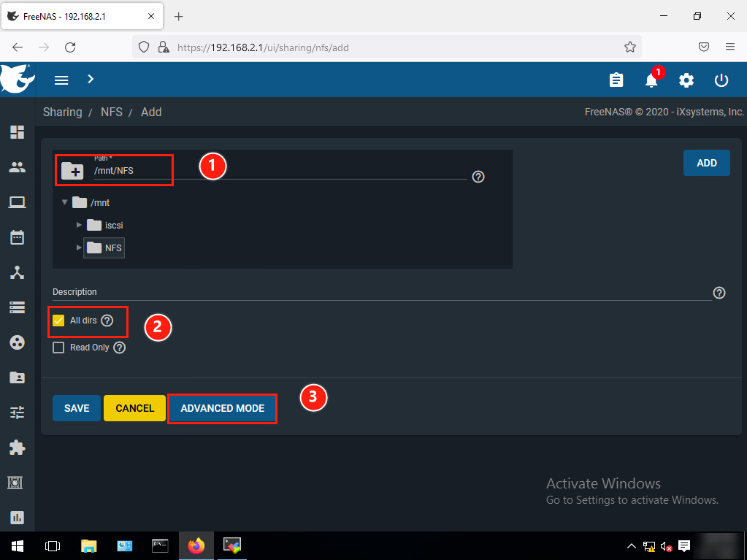Switch to Firefox in taskbar

[x=196, y=545]
